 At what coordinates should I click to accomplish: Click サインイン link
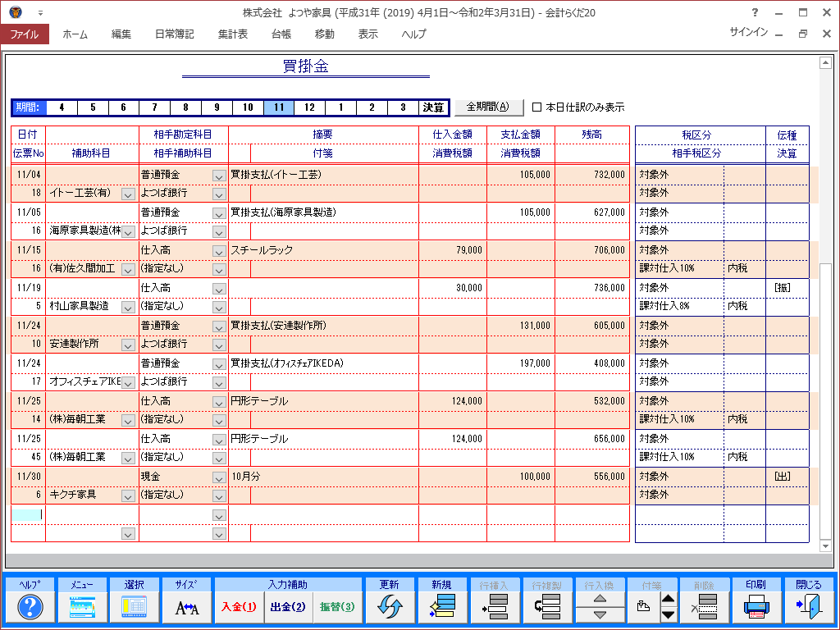[x=748, y=32]
